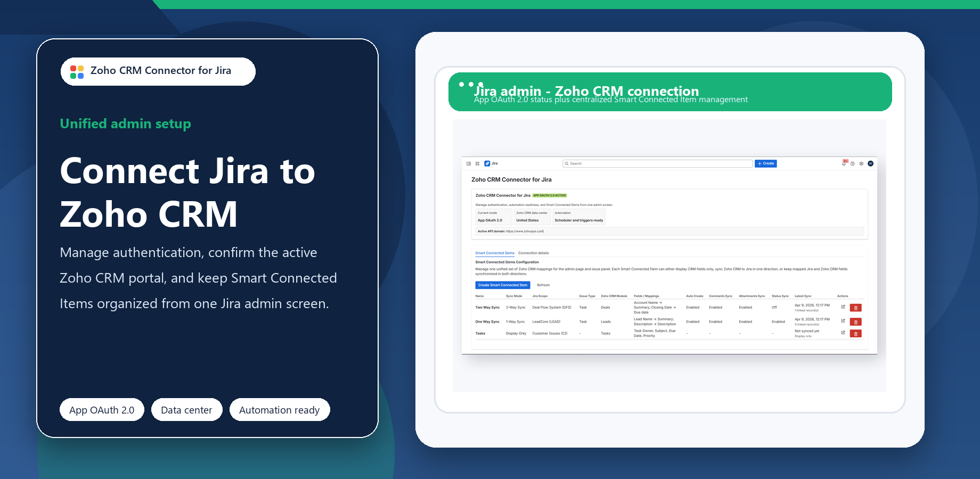Open the Current mode App OAuth 2.0 selector
The width and height of the screenshot is (980, 479).
point(493,217)
